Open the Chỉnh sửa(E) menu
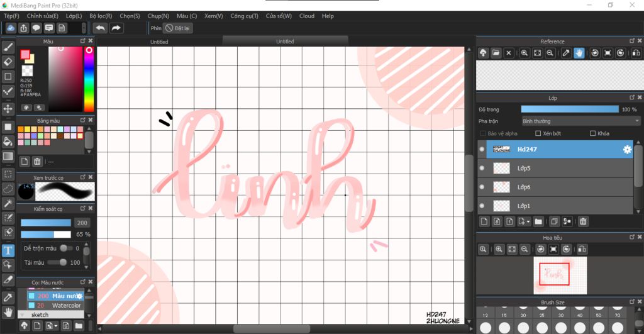 pyautogui.click(x=42, y=16)
